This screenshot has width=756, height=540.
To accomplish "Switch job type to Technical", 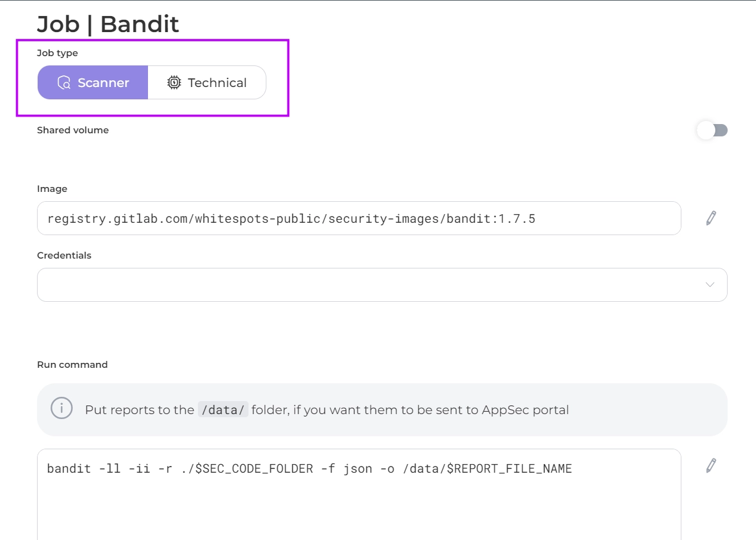I will click(x=216, y=83).
